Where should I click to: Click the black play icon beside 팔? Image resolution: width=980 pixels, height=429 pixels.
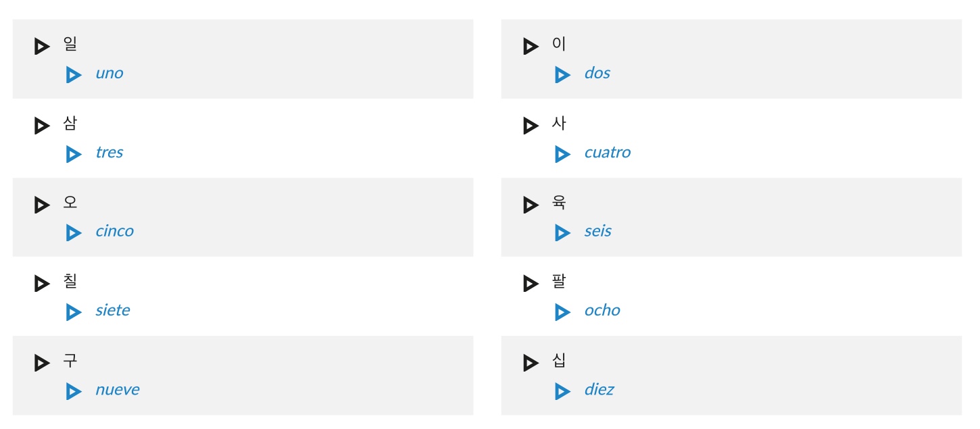pyautogui.click(x=531, y=284)
